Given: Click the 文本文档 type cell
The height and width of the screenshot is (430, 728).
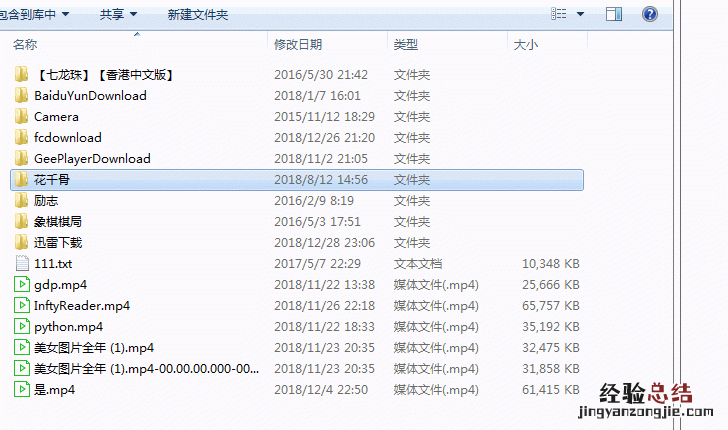Looking at the screenshot, I should point(418,264).
